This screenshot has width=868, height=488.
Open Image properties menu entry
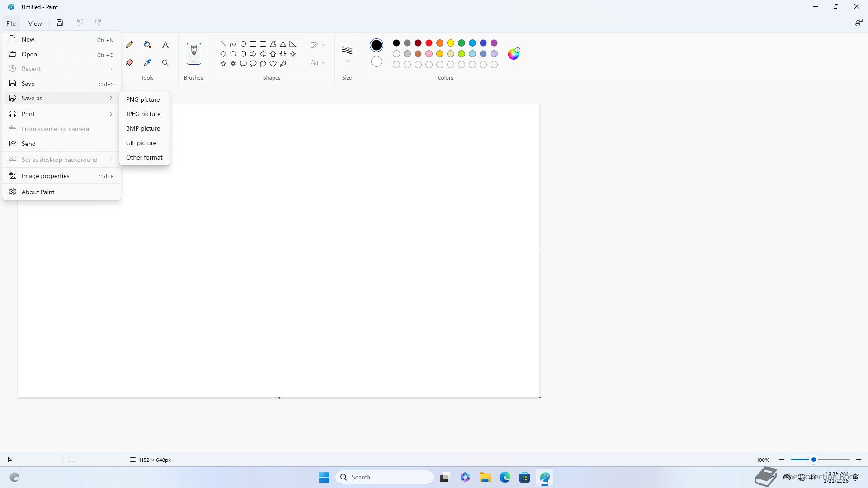point(45,176)
